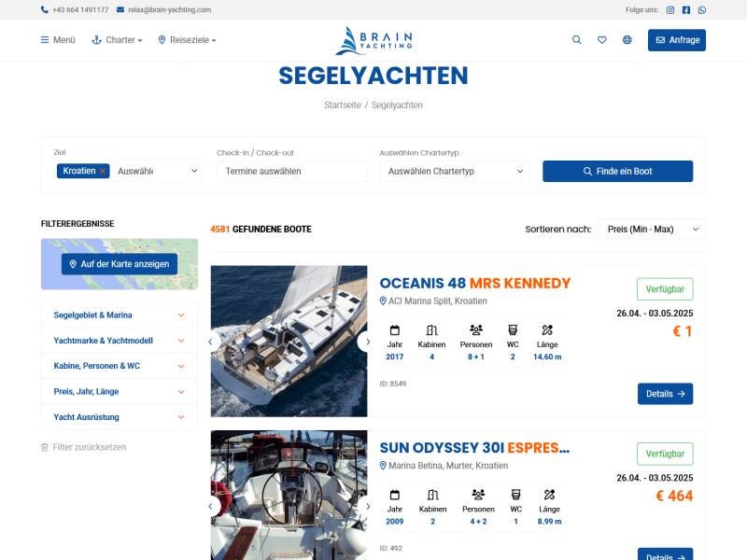The width and height of the screenshot is (747, 560).
Task: Open the Reiseziele dropdown menu
Action: coord(187,40)
